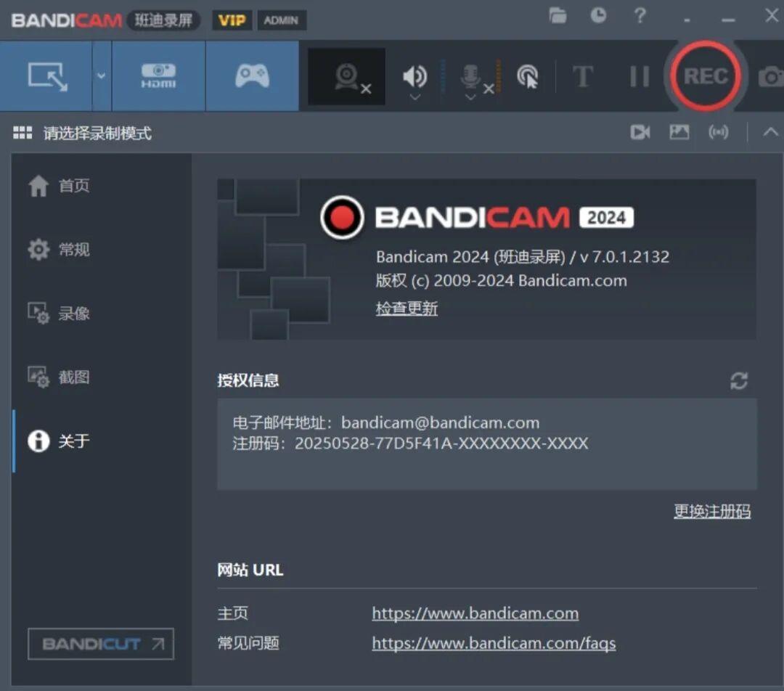Choose the game recording mode gamepad icon
Image resolution: width=784 pixels, height=691 pixels.
[252, 76]
